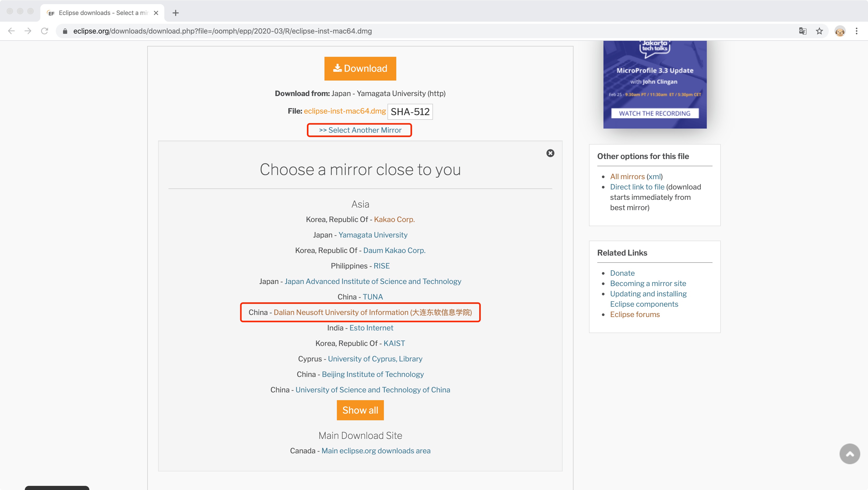This screenshot has width=868, height=490.
Task: Click Direct link to file
Action: 637,187
